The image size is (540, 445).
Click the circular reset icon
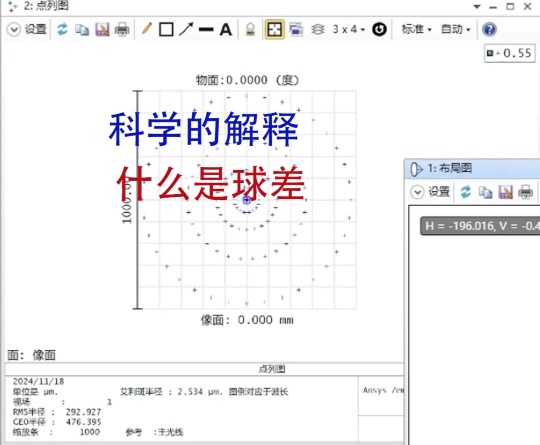click(x=379, y=29)
